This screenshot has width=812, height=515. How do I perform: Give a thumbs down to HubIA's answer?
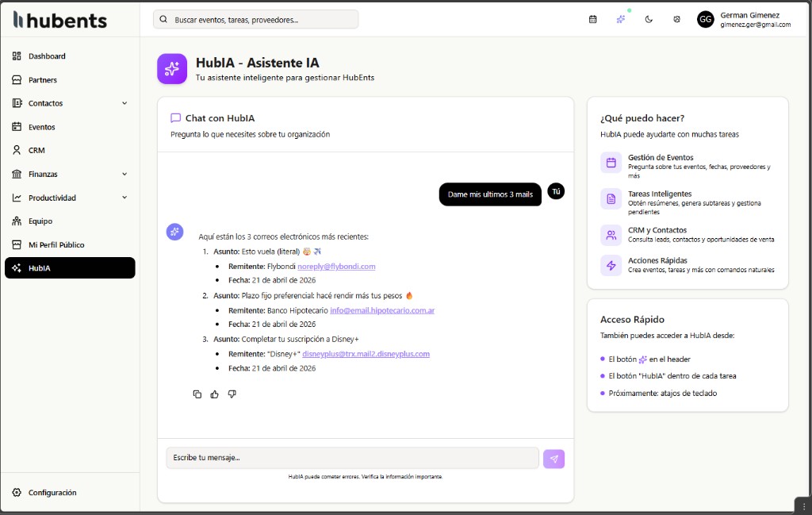pos(232,394)
